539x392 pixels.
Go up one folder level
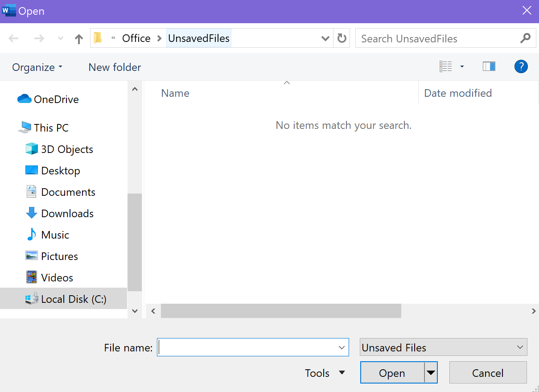click(x=79, y=39)
